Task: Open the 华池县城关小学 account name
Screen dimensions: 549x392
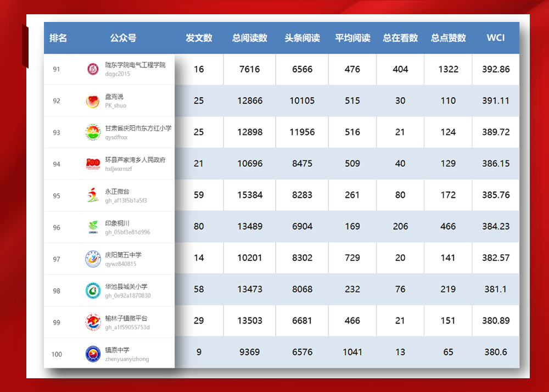Action: [126, 287]
